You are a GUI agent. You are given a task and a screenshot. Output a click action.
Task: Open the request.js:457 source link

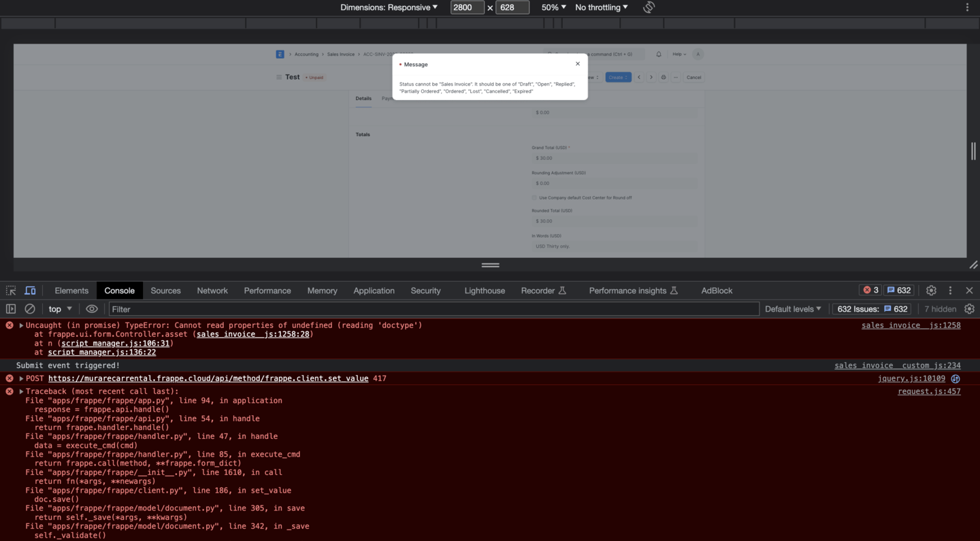pyautogui.click(x=929, y=391)
